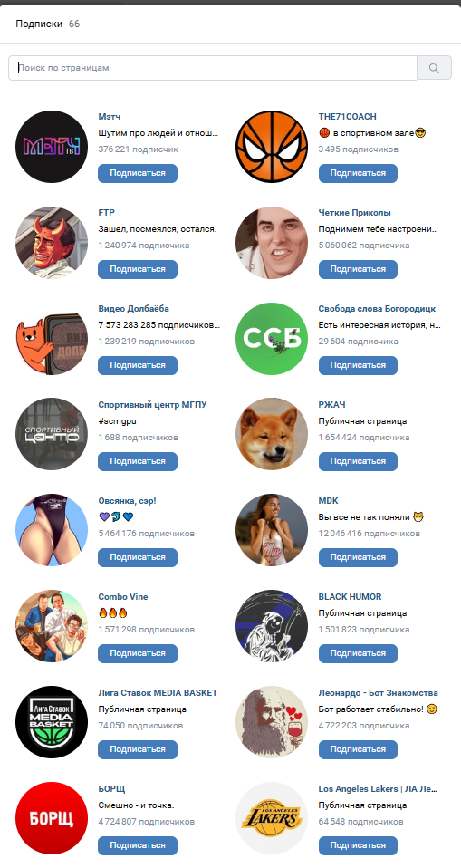Open the РЖАЧ shiba dog avatar

pos(272,435)
